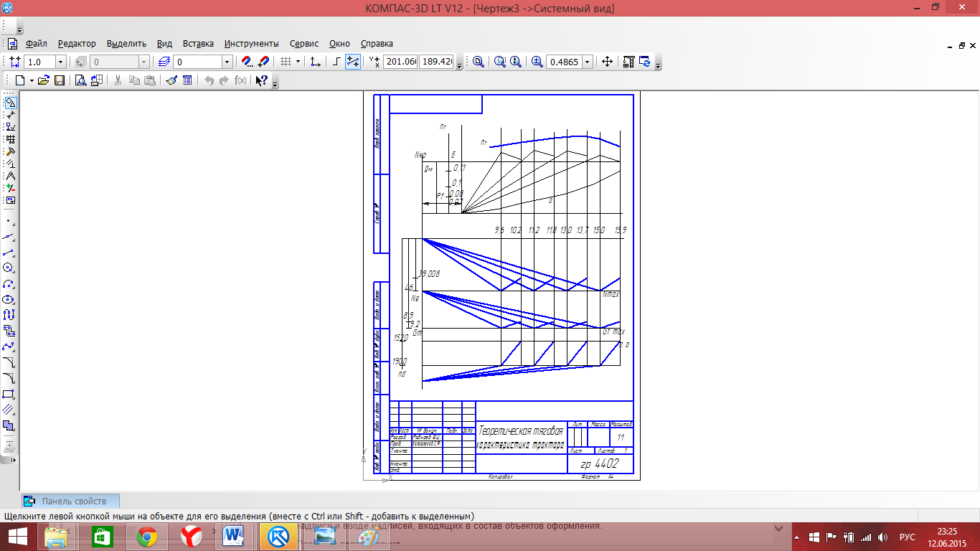The width and height of the screenshot is (980, 551).
Task: Select the Arc drawing tool
Action: (9, 283)
